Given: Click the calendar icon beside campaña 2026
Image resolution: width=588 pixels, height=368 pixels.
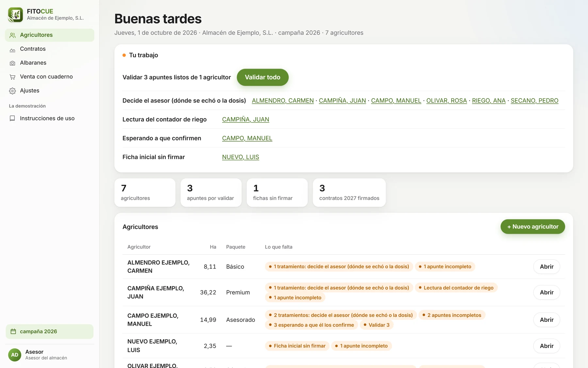Looking at the screenshot, I should pos(13,331).
